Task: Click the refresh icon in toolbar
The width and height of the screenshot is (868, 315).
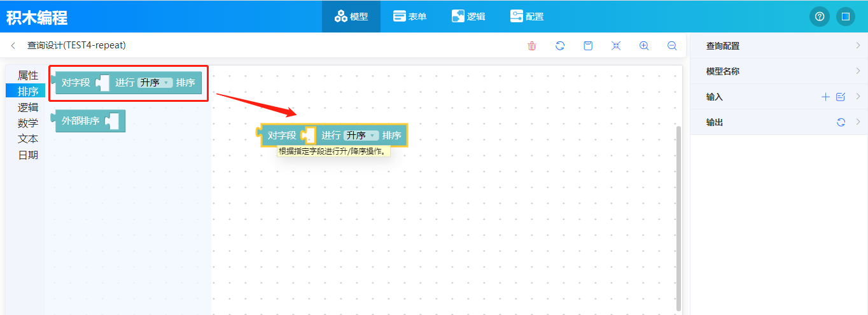Action: [x=560, y=46]
